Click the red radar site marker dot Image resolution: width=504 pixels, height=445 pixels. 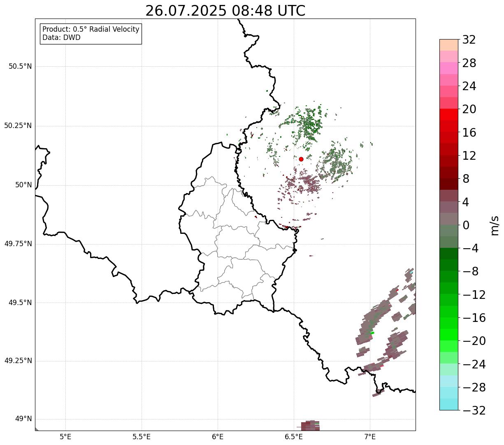pyautogui.click(x=301, y=159)
